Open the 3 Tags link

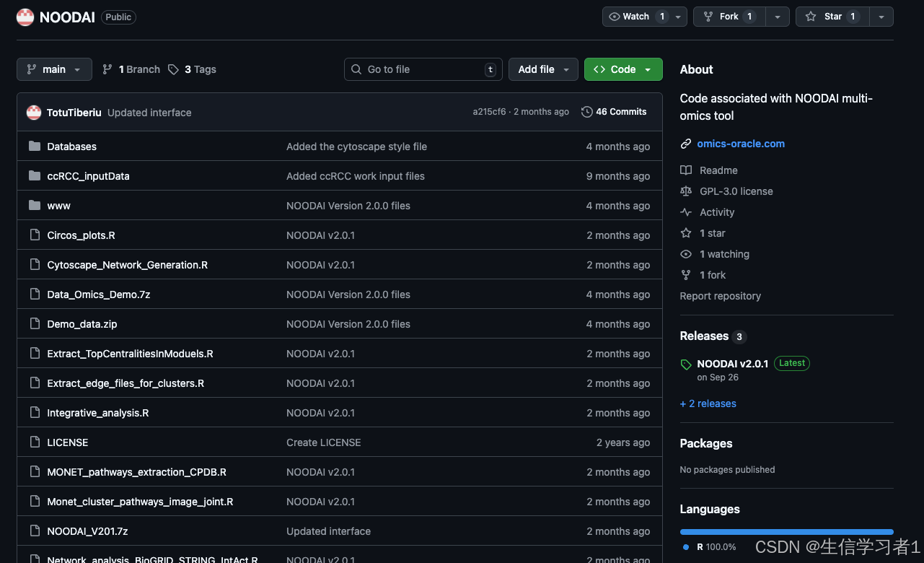click(x=192, y=69)
